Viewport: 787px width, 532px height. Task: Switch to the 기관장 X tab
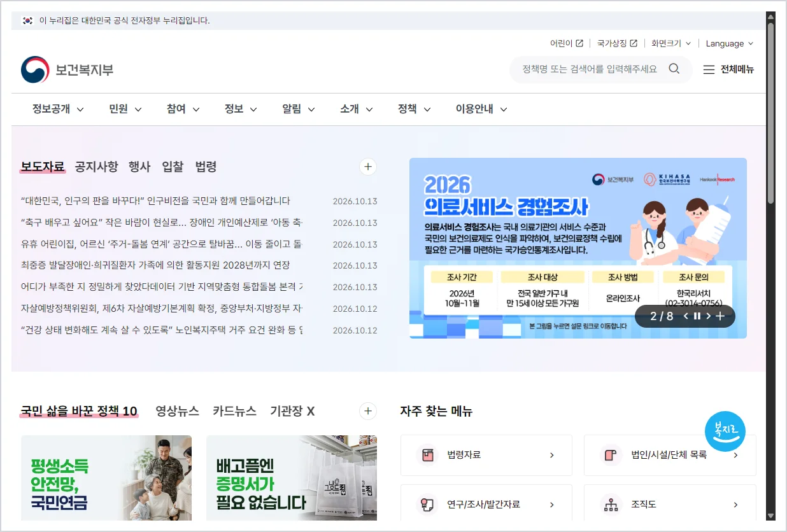pyautogui.click(x=292, y=411)
